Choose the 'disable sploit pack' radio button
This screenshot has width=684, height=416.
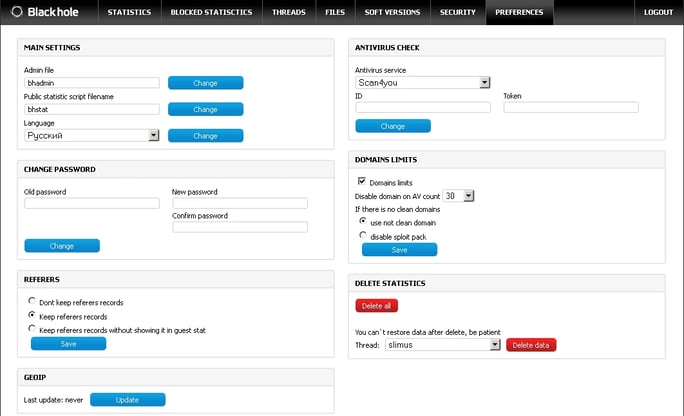(x=362, y=236)
